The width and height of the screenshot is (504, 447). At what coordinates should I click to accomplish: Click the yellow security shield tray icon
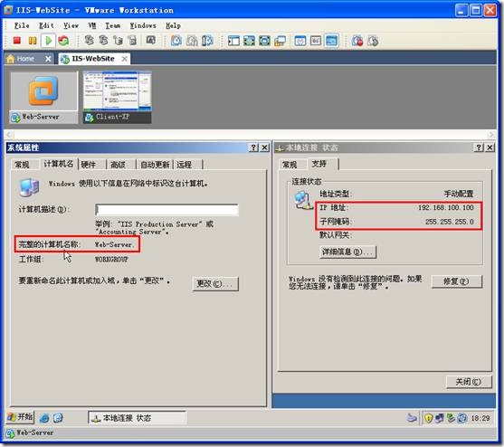pyautogui.click(x=429, y=418)
